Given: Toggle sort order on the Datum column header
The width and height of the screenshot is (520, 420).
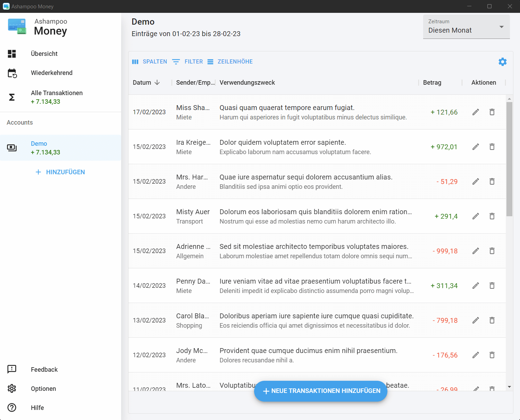Looking at the screenshot, I should [146, 83].
